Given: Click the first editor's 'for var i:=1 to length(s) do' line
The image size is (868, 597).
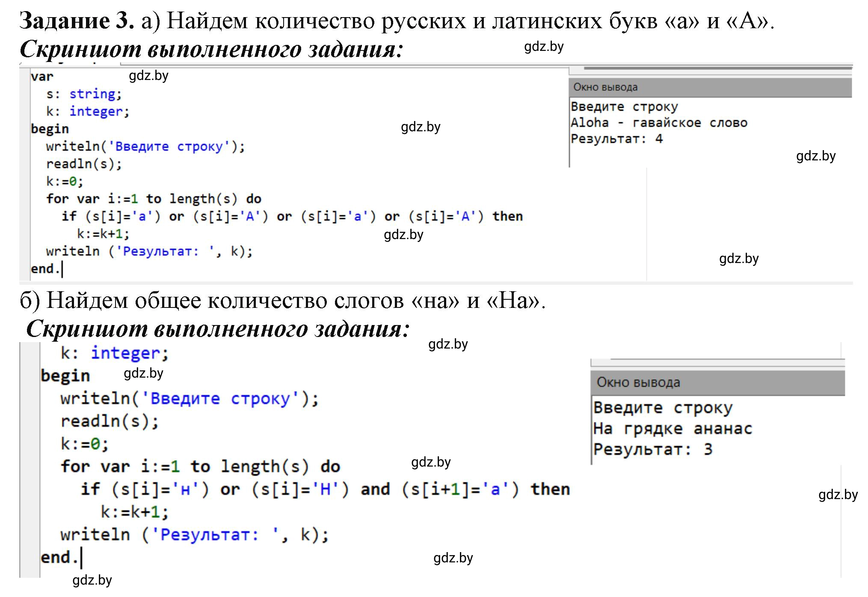Looking at the screenshot, I should pyautogui.click(x=154, y=199).
